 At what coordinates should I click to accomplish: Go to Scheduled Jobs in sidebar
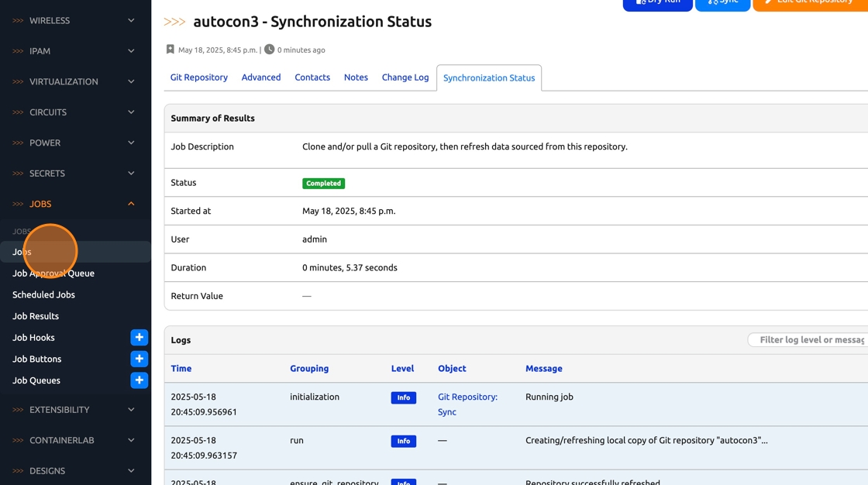[44, 295]
